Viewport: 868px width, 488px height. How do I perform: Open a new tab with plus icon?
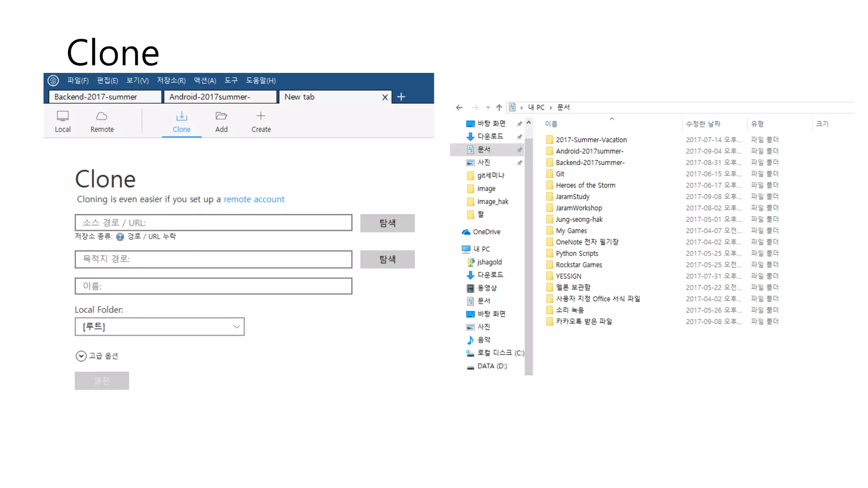pyautogui.click(x=401, y=97)
